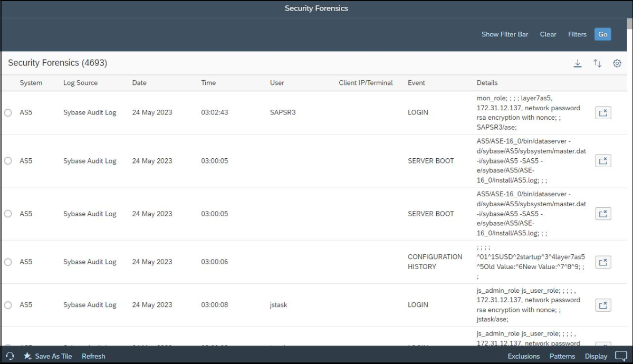633x364 pixels.
Task: Open details arrow for first SERVER BOOT row
Action: point(603,160)
